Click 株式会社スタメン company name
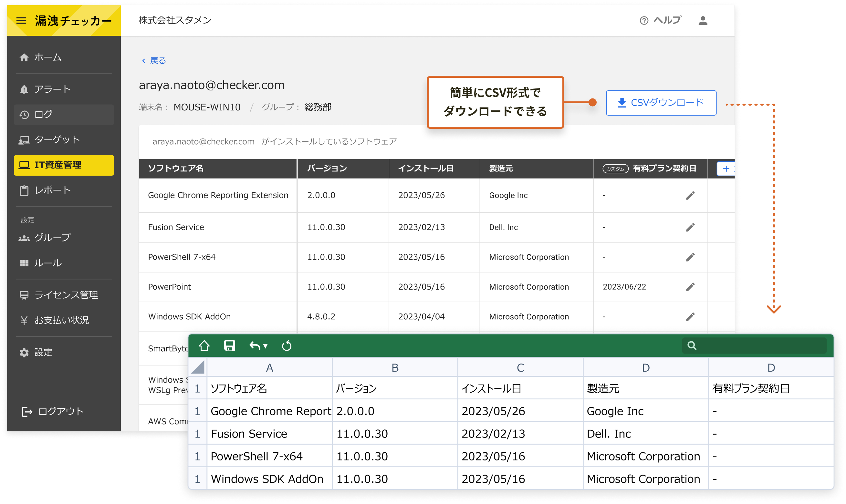The width and height of the screenshot is (846, 504). [x=175, y=20]
